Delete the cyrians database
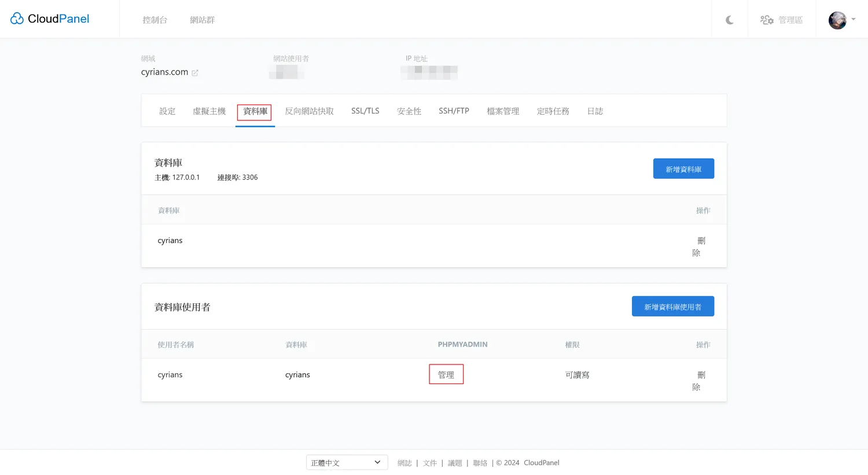The width and height of the screenshot is (868, 475). pos(699,246)
